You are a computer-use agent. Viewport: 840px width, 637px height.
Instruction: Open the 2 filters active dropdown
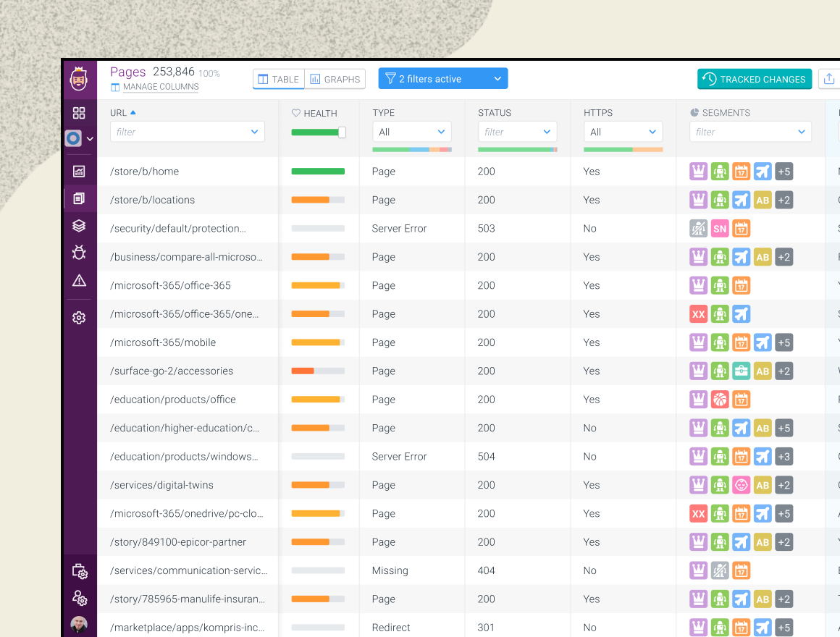[443, 79]
